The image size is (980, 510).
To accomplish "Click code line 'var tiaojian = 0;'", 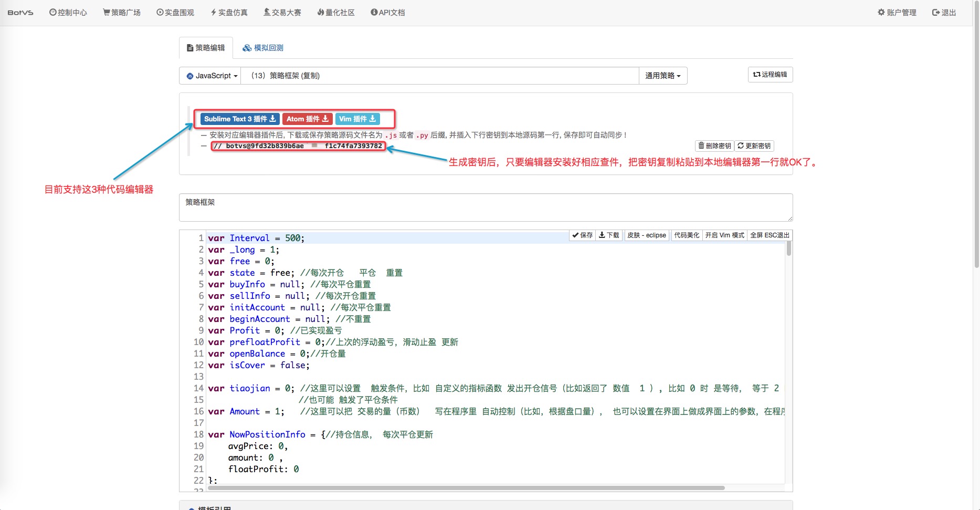I will point(493,388).
